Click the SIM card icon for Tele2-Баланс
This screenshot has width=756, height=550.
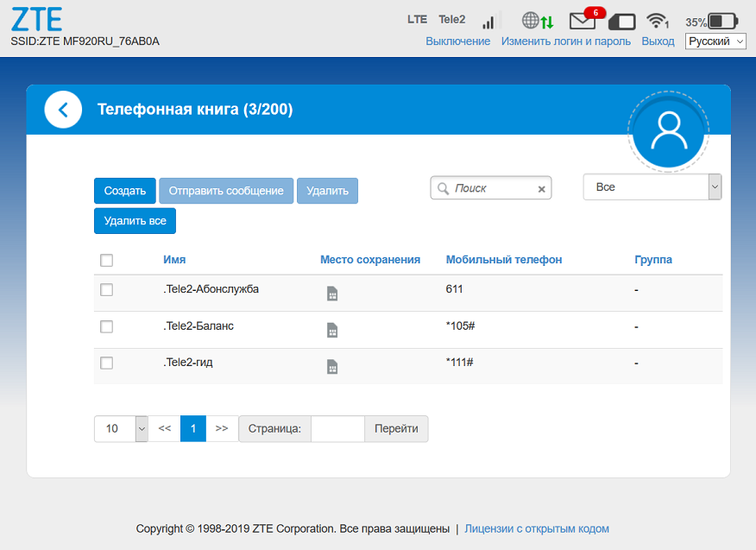(332, 330)
